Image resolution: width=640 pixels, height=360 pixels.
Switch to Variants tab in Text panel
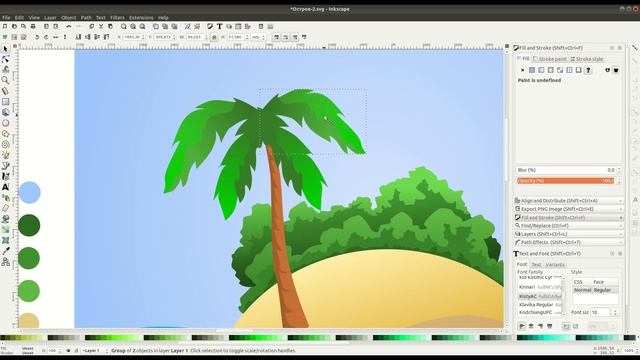tap(555, 264)
